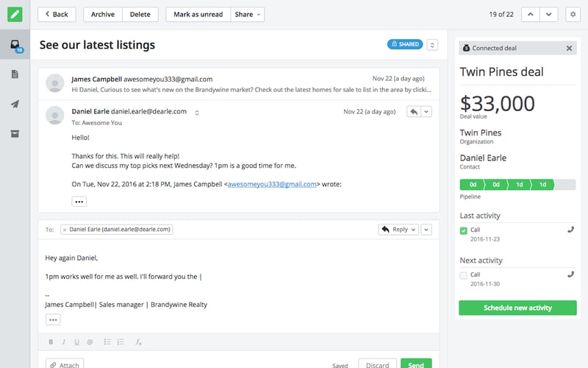Screen dimensions: 588x368
Task: Open the Twin Pines deal title
Action: coord(501,71)
